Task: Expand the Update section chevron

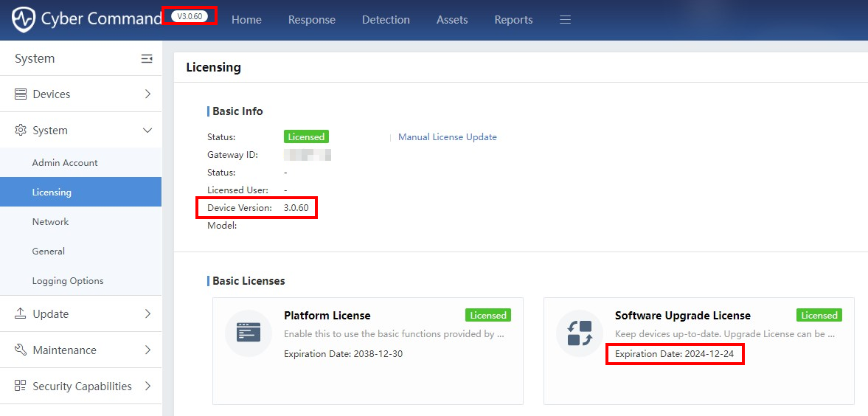Action: point(147,314)
